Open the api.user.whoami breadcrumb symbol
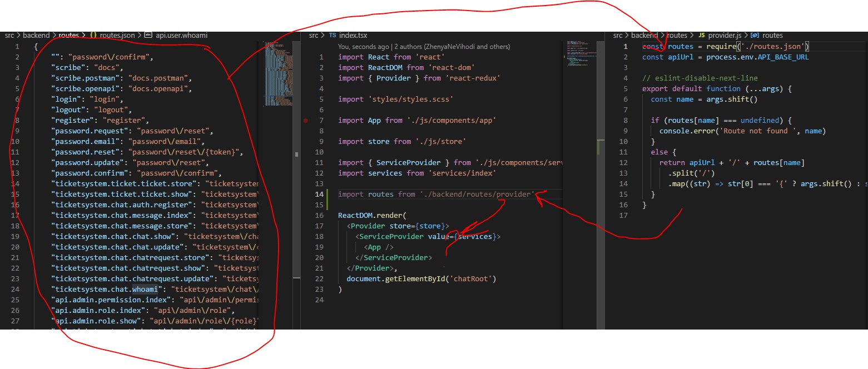 [181, 35]
